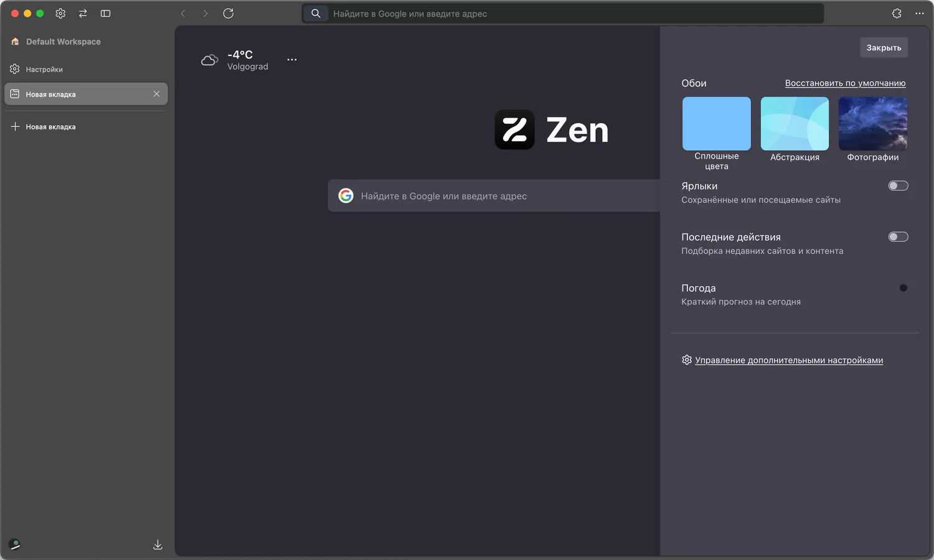
Task: Focus the top address bar field
Action: [x=563, y=13]
